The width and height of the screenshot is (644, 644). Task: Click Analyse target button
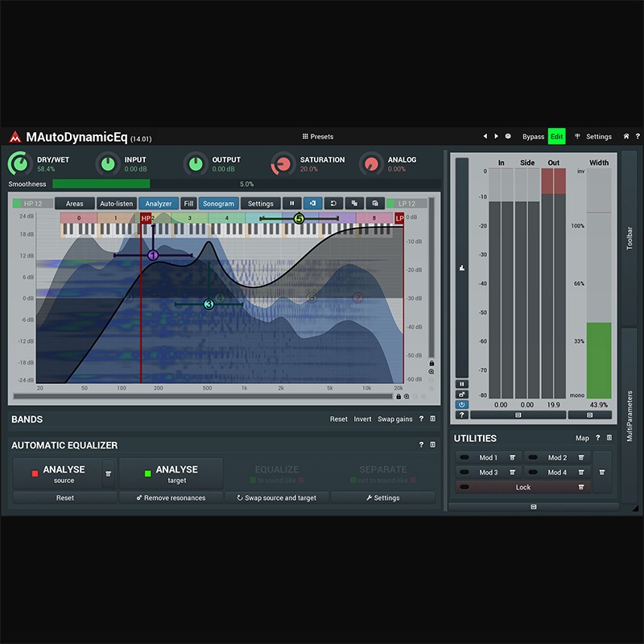pyautogui.click(x=171, y=473)
